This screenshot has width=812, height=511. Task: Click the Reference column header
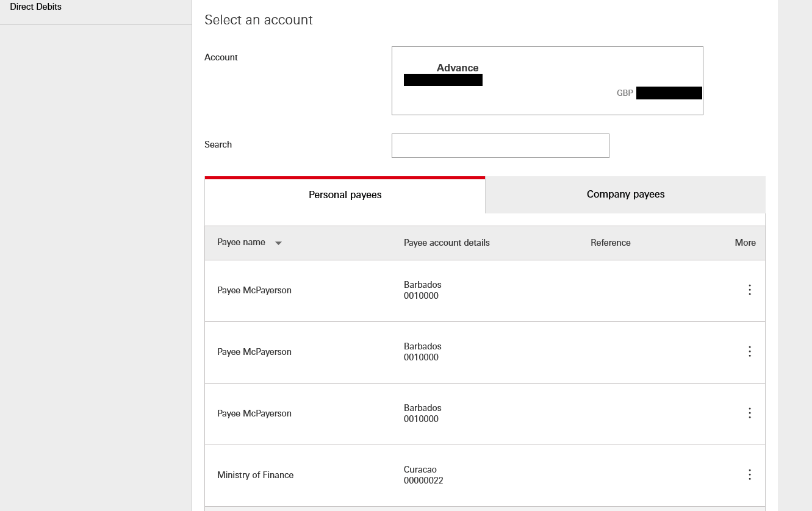(x=610, y=243)
